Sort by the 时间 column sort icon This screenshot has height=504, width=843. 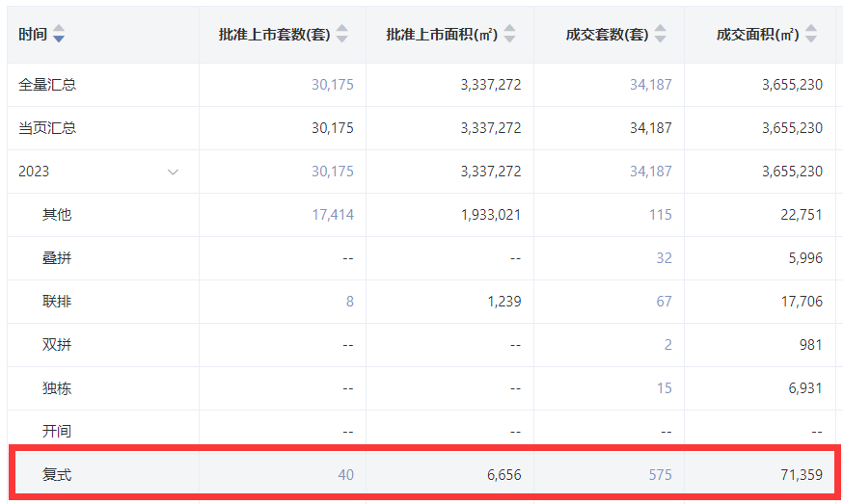59,34
